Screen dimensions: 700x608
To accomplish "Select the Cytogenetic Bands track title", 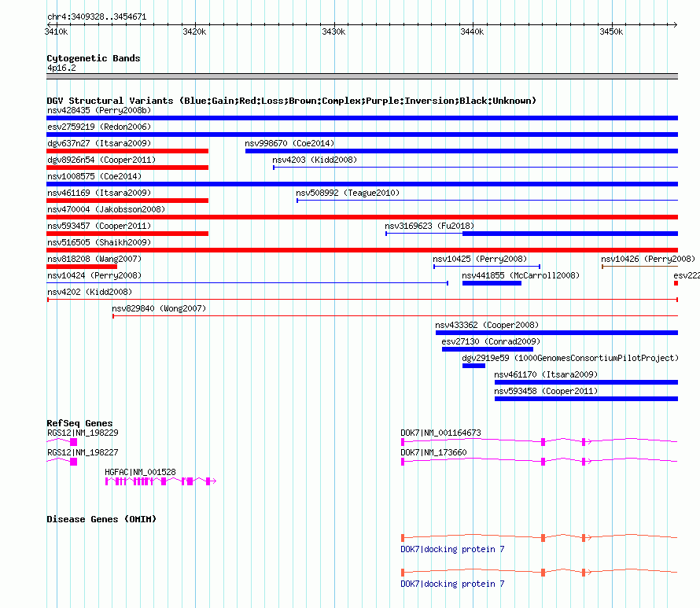I will coord(94,58).
